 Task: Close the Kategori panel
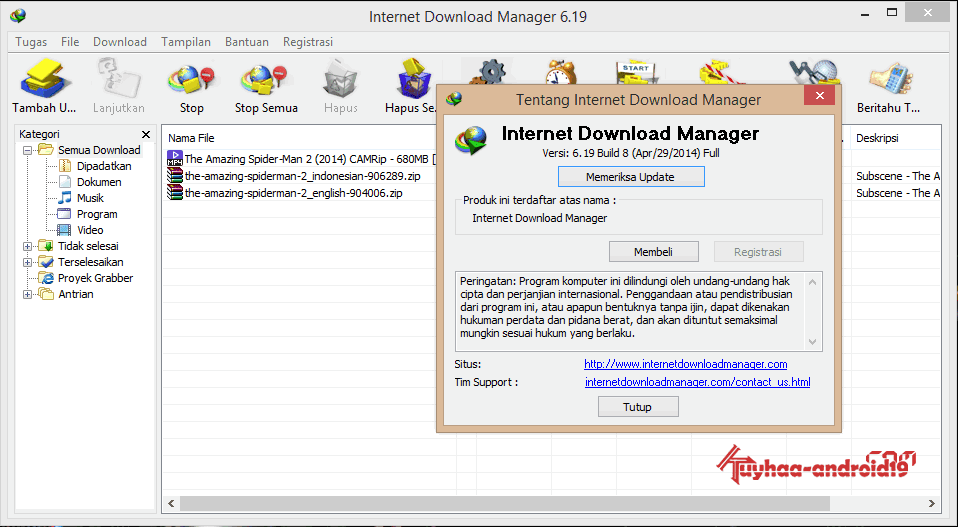click(x=145, y=134)
